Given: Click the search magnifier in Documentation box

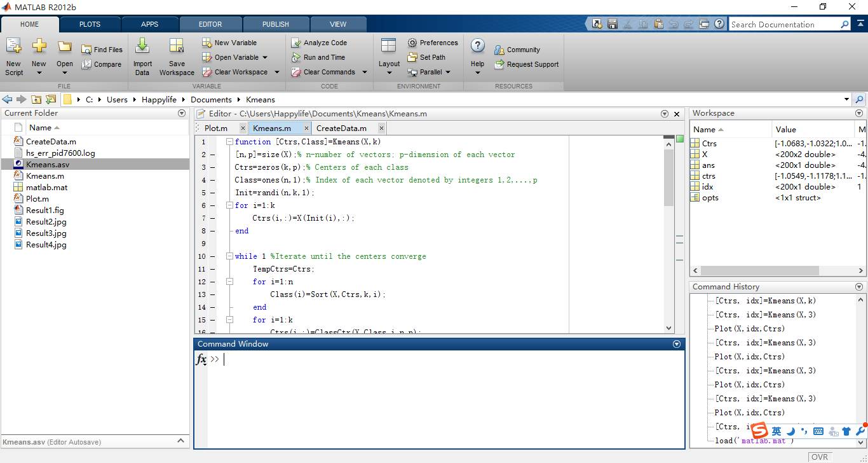Looking at the screenshot, I should click(x=844, y=24).
